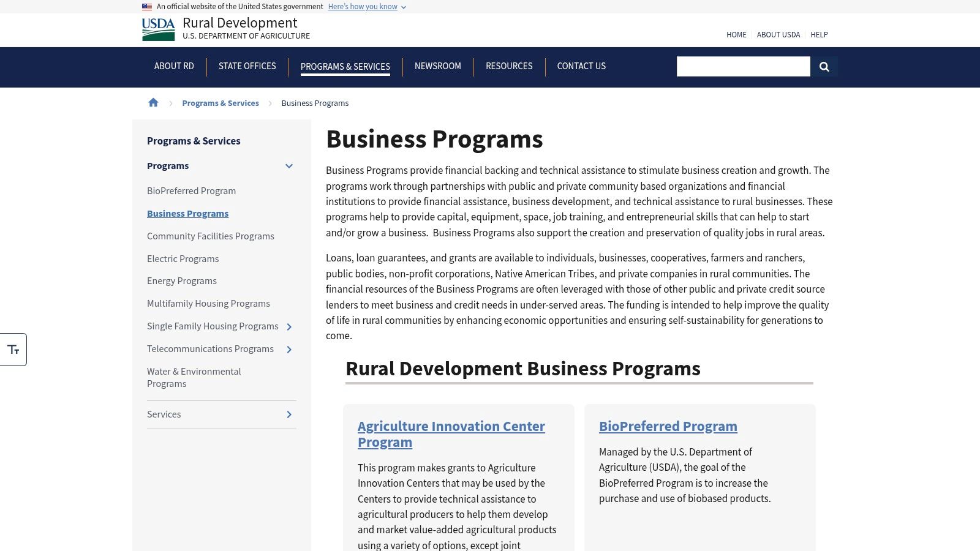Open Agriculture Innovation Center Program link
980x551 pixels.
[451, 434]
